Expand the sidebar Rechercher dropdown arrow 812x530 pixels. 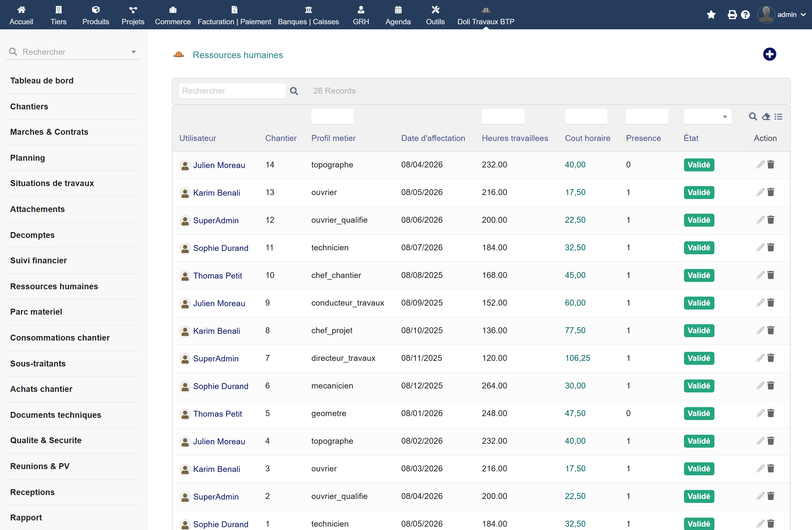click(133, 52)
